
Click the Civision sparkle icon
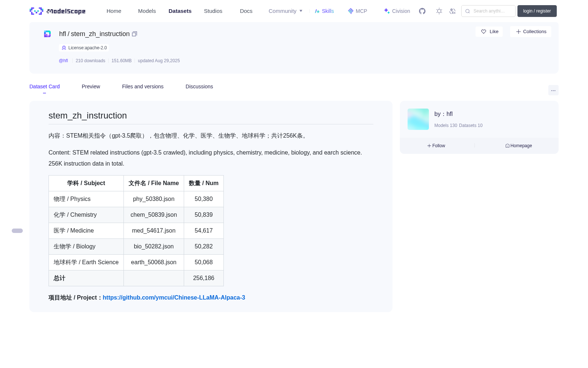click(387, 11)
